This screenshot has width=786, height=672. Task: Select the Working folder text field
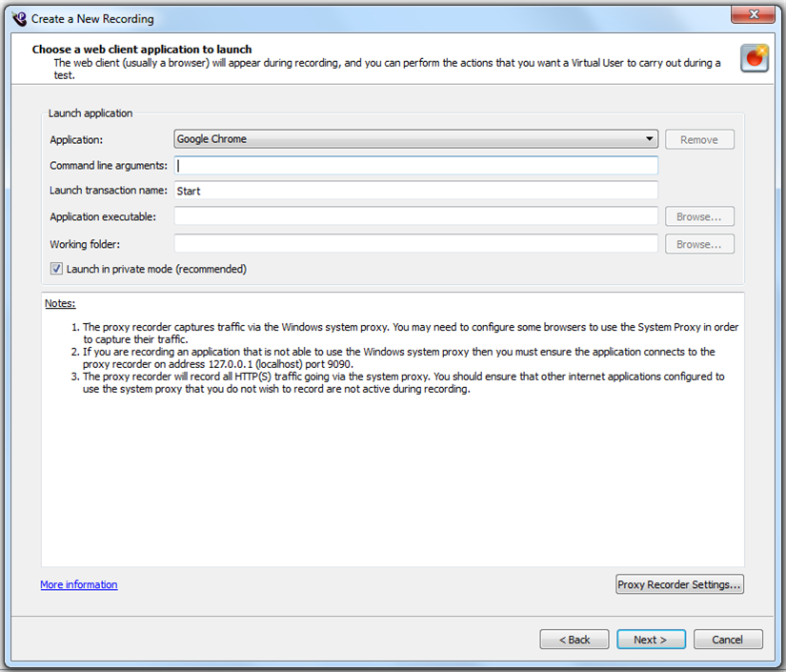(x=415, y=244)
